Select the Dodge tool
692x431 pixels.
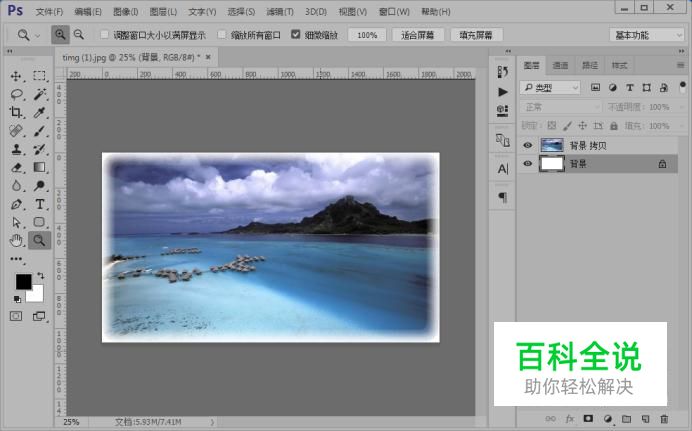pos(39,186)
